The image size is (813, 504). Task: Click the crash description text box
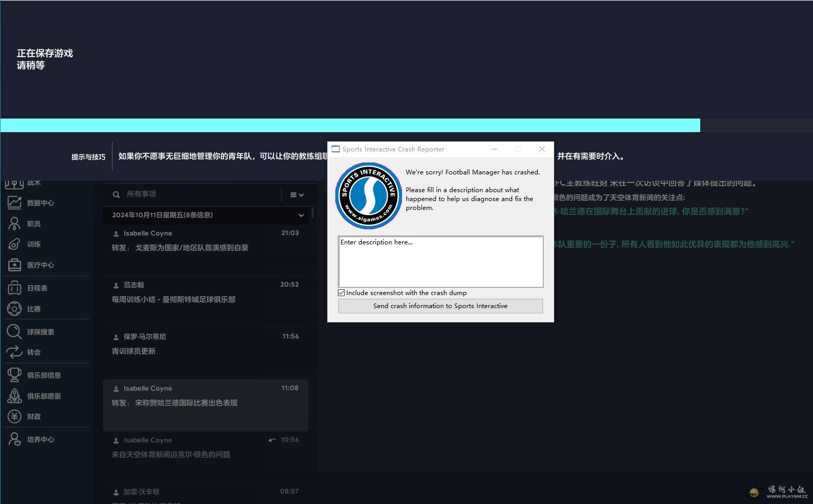[x=441, y=262]
